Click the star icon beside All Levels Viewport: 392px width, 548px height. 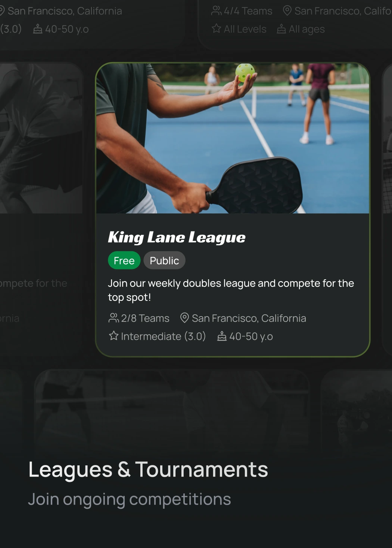click(216, 28)
